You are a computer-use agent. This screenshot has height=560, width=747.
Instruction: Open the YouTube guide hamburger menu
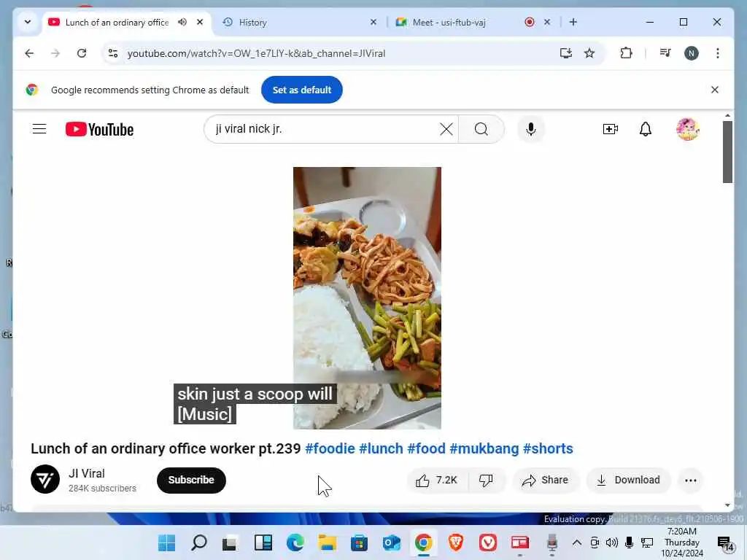coord(39,129)
